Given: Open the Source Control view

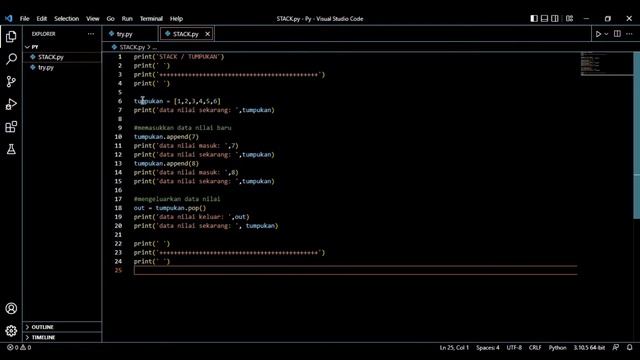Looking at the screenshot, I should pyautogui.click(x=11, y=82).
